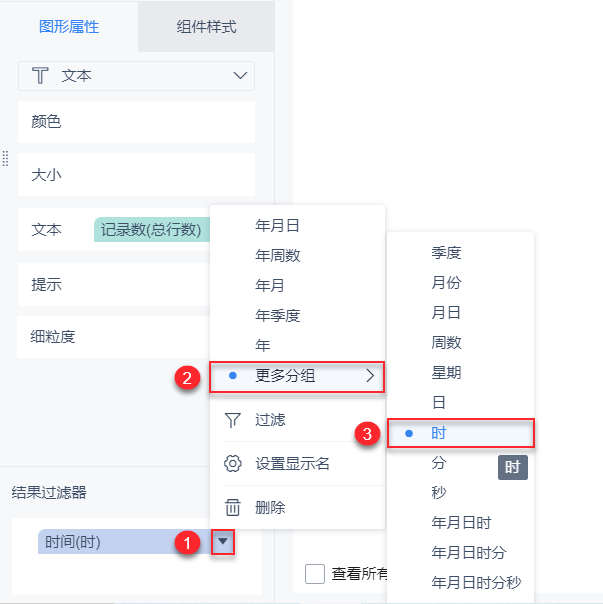The width and height of the screenshot is (603, 604).
Task: Expand the 更多分组 submenu
Action: click(297, 376)
